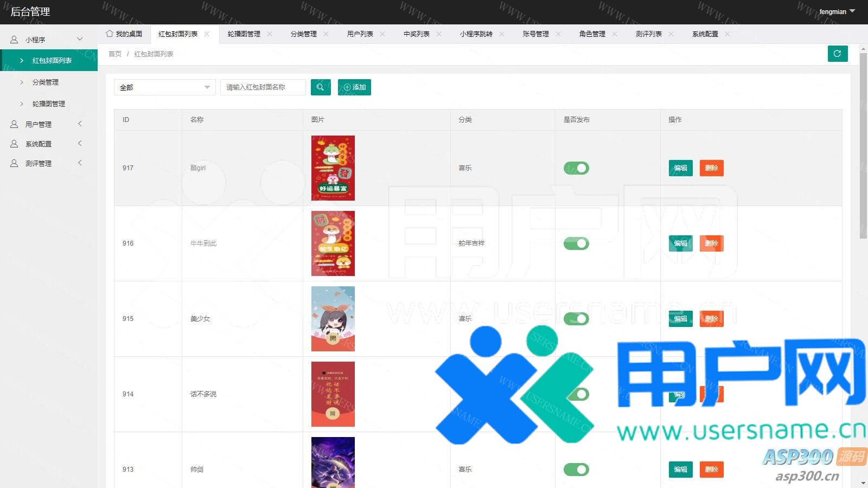This screenshot has width=868, height=488.
Task: Click the home icon on 我的桌面 tab
Action: tap(110, 34)
